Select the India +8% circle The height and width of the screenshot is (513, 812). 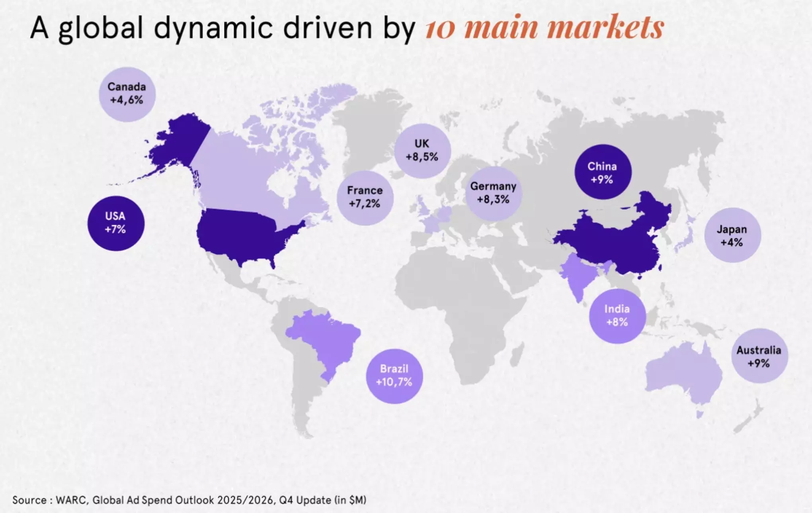point(617,316)
